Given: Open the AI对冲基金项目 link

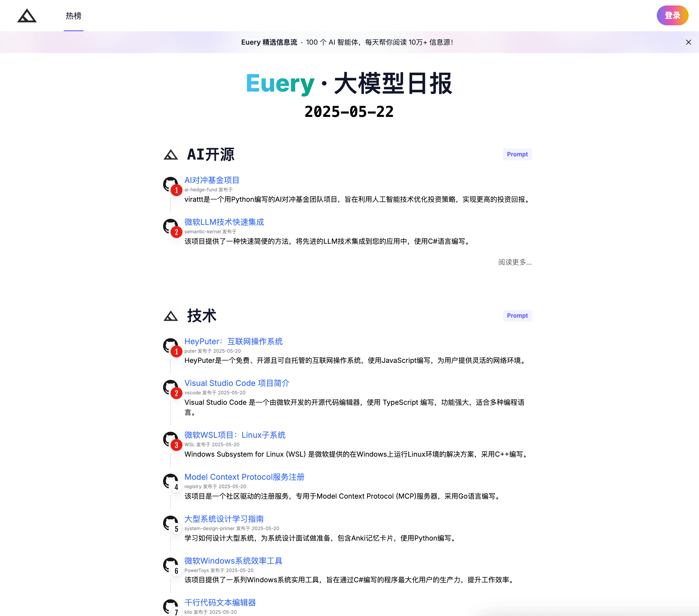Looking at the screenshot, I should pos(212,180).
